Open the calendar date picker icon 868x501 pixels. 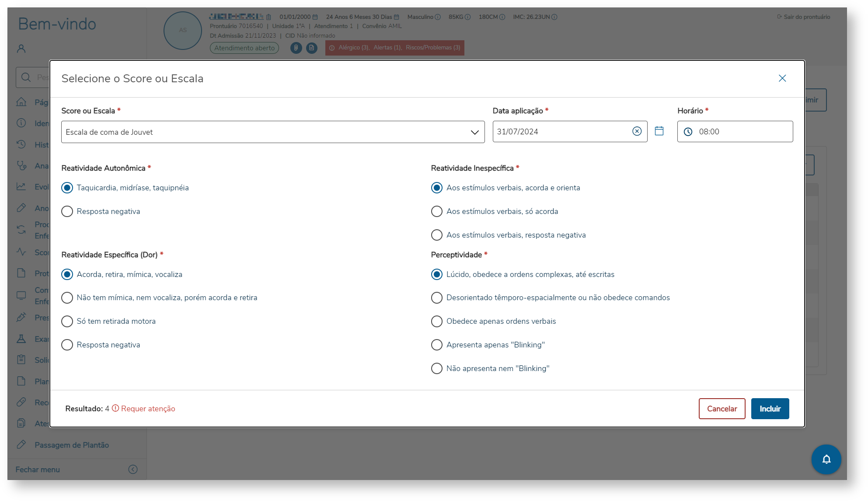[x=659, y=131]
